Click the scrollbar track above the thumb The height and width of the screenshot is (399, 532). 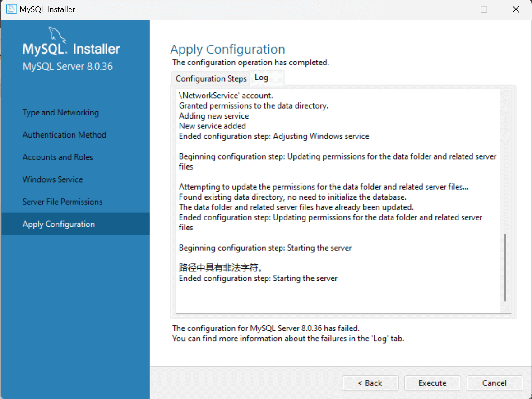pos(505,161)
